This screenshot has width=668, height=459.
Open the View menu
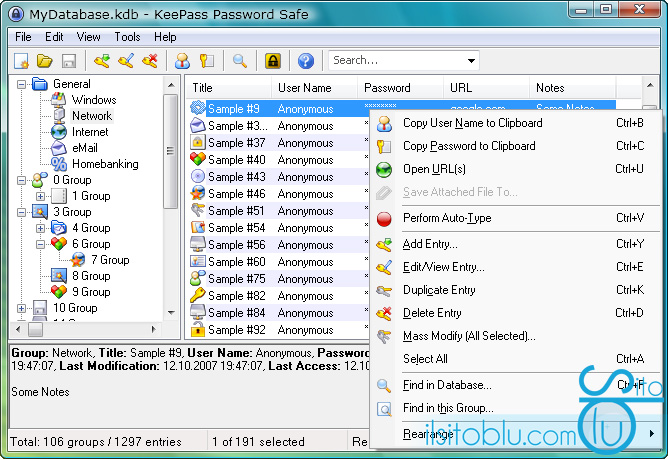88,37
